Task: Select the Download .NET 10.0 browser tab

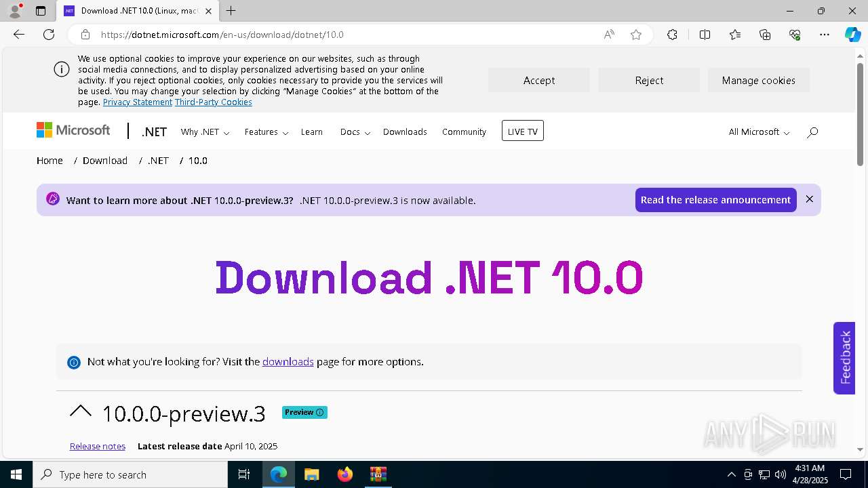Action: pyautogui.click(x=138, y=11)
